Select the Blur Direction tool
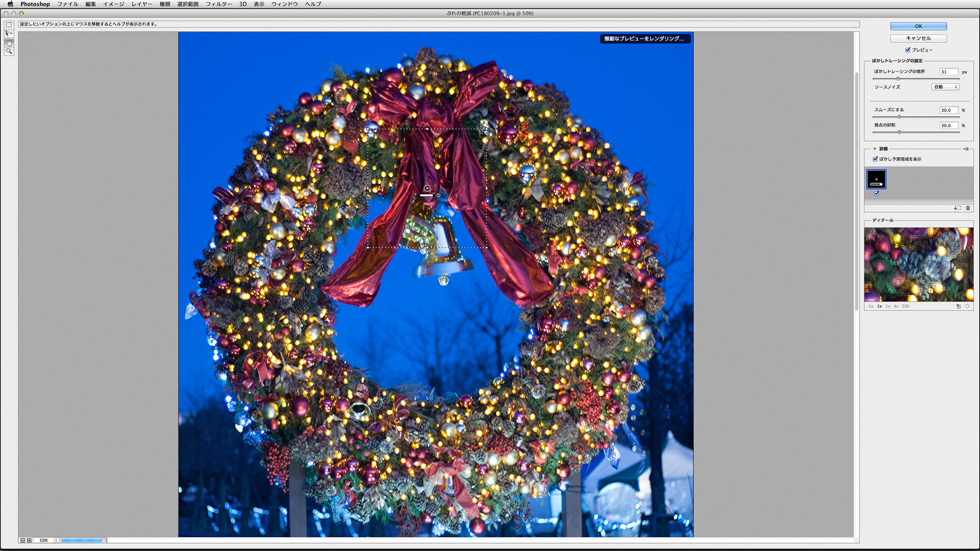Image resolution: width=980 pixels, height=551 pixels. 9,34
